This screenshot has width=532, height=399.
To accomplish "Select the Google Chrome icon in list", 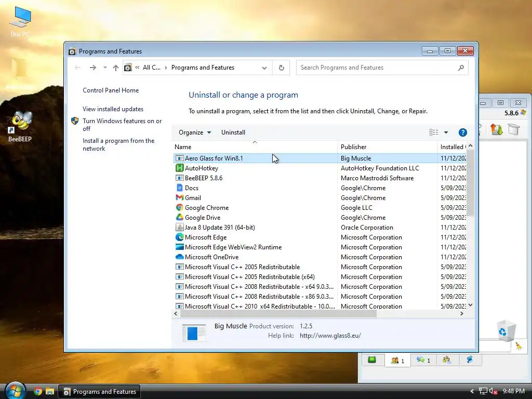I will 179,207.
